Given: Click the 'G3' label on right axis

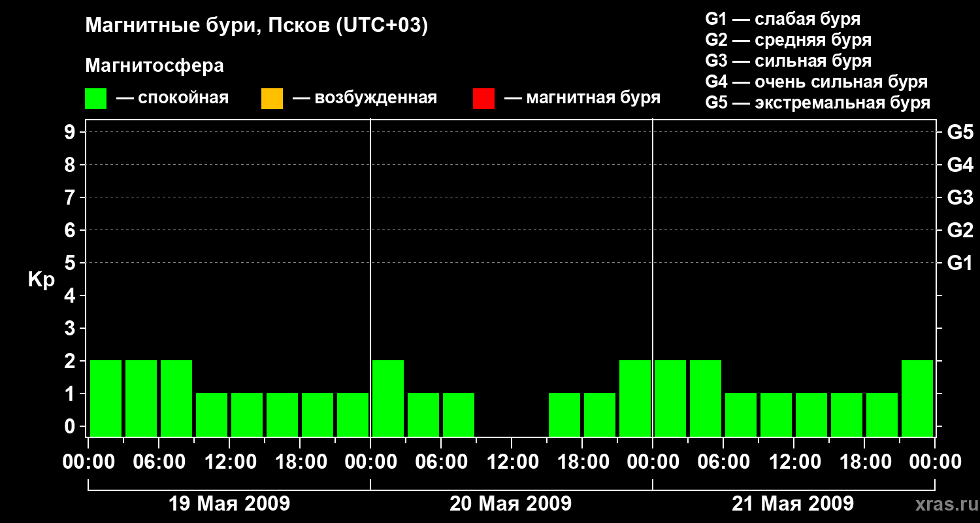Looking at the screenshot, I should click(960, 197).
